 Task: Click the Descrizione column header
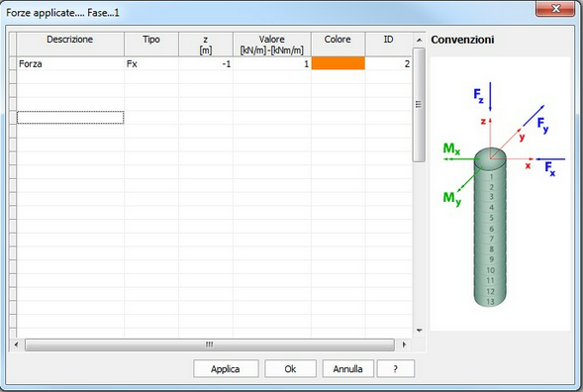pos(70,44)
